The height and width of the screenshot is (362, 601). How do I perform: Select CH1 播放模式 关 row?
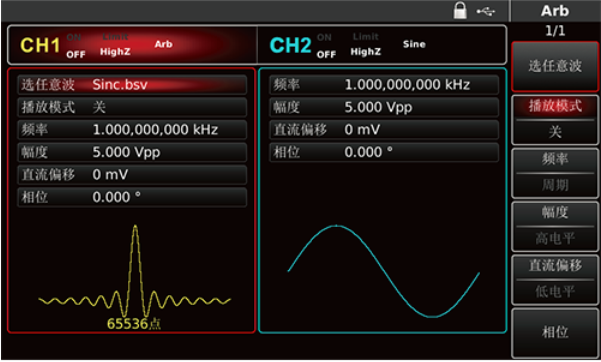point(132,107)
